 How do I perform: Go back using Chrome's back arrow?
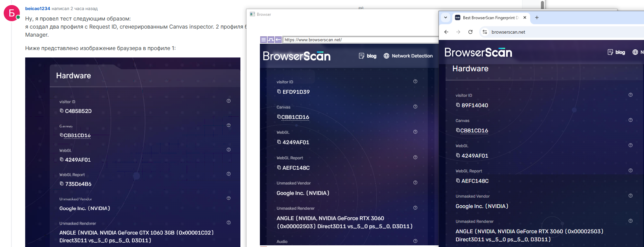pyautogui.click(x=446, y=32)
